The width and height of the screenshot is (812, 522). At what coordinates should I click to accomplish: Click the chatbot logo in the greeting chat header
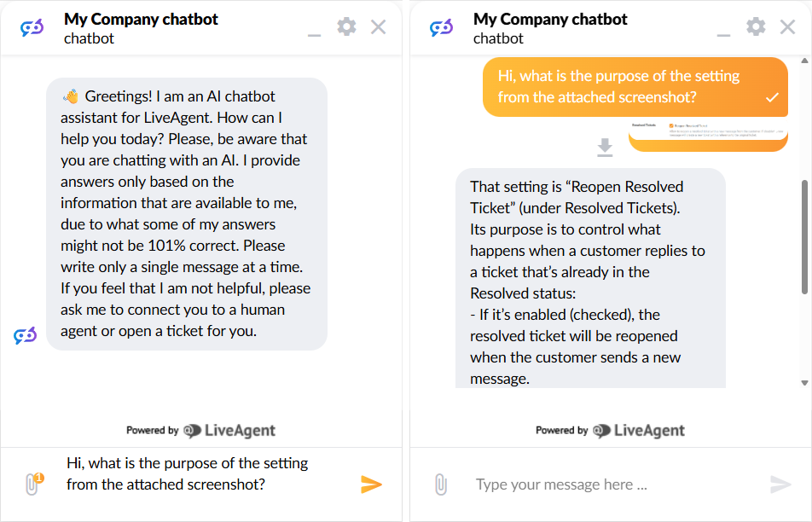click(32, 28)
